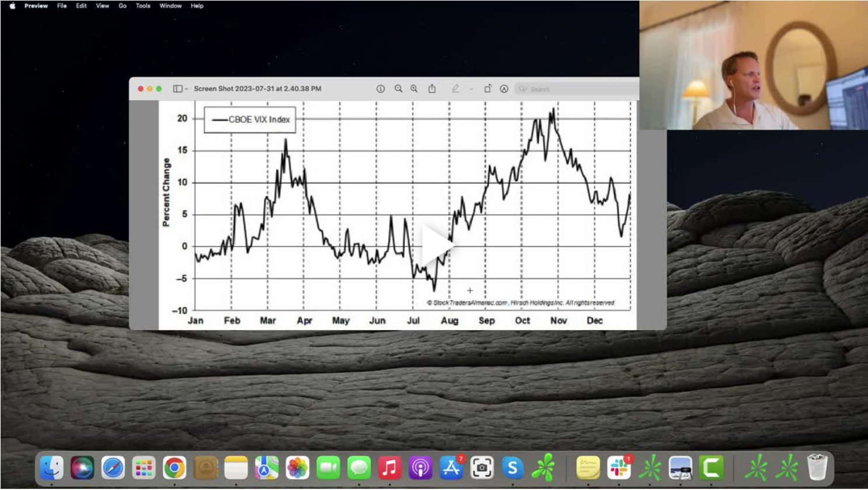Toggle the sidebar view button
The height and width of the screenshot is (490, 868).
[176, 89]
